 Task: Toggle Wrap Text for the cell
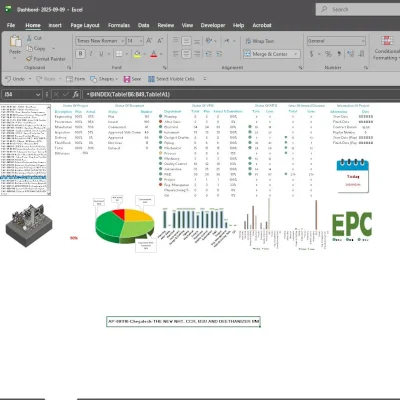click(x=260, y=41)
